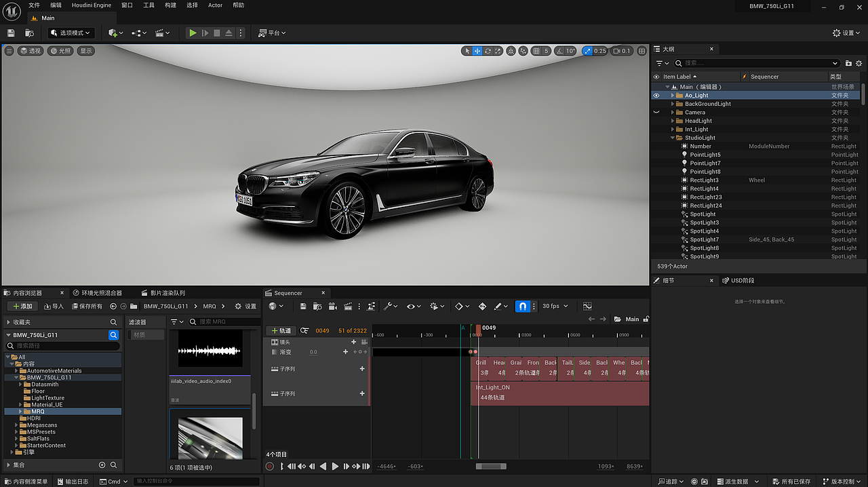The height and width of the screenshot is (487, 868).
Task: Click the Sequencer filter tracks icon
Action: tap(304, 330)
